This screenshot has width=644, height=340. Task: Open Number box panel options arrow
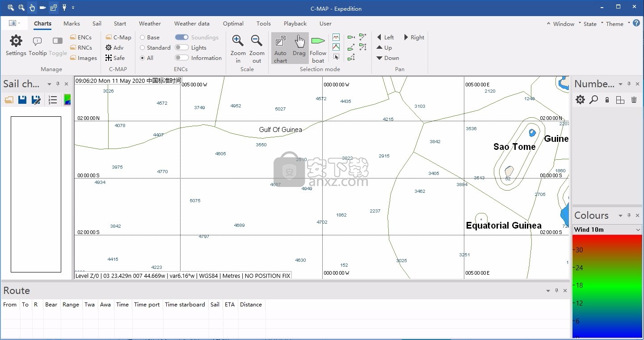tap(620, 84)
